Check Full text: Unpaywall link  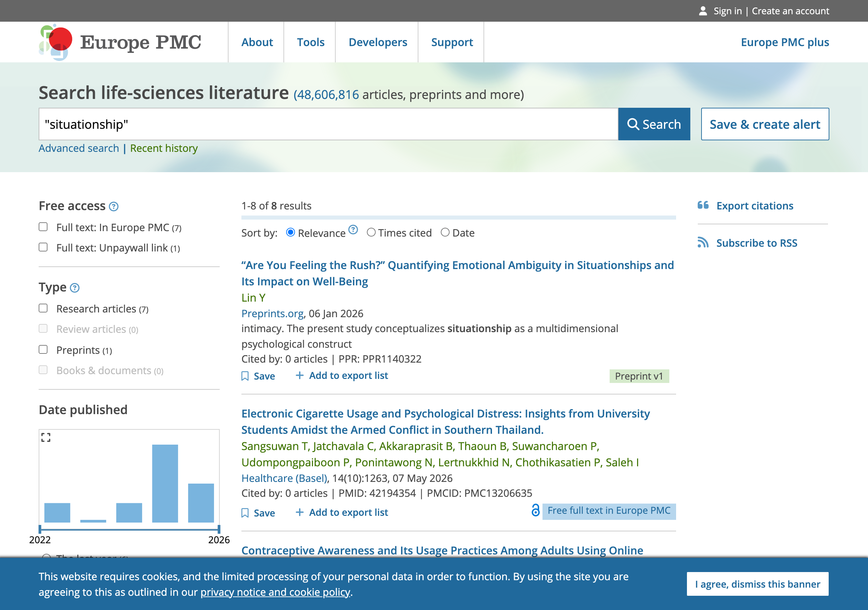(x=43, y=247)
